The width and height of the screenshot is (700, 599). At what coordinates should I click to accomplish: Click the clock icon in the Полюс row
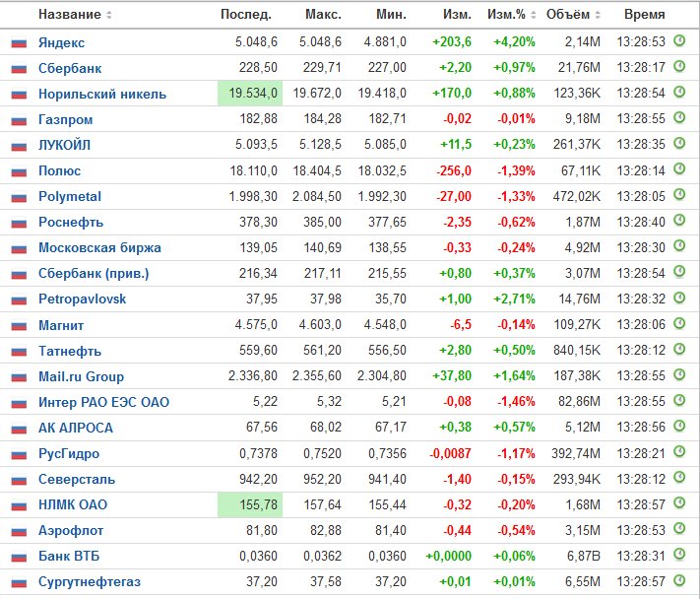[679, 169]
